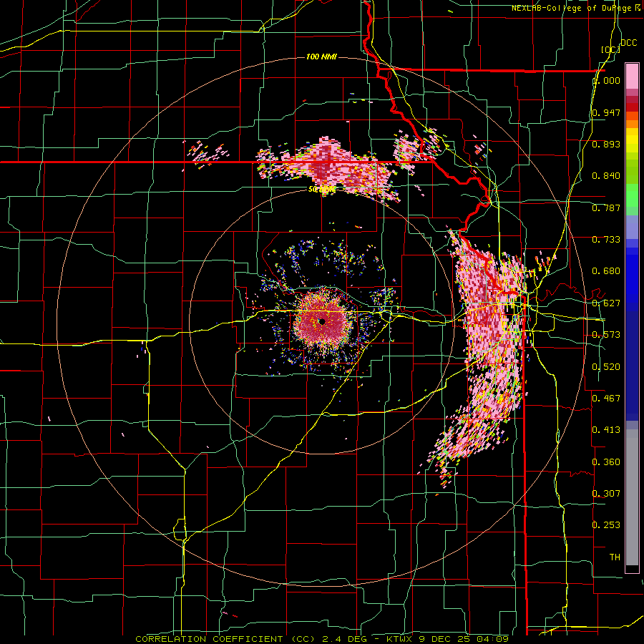Click the 0.680 scale value

pyautogui.click(x=606, y=271)
